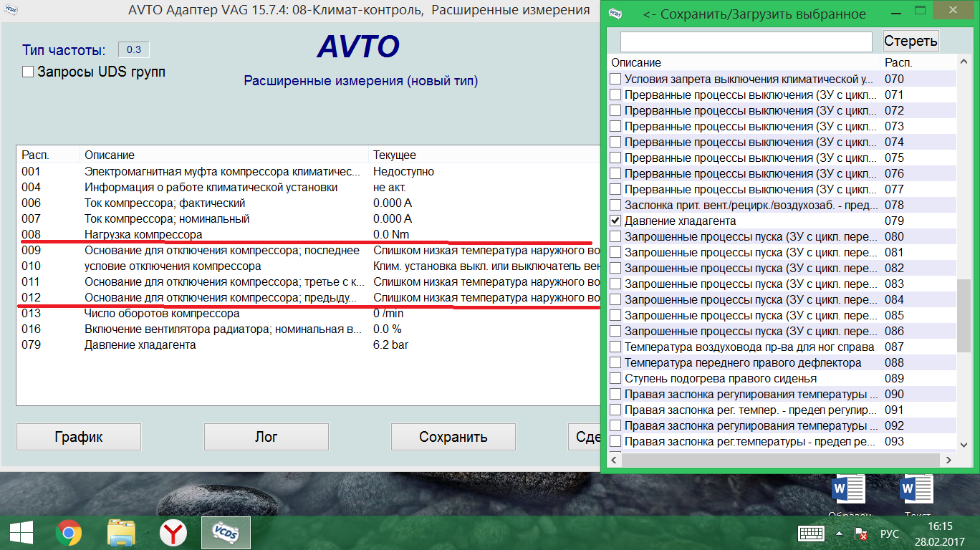Open the on-screen keyboard tray icon

click(x=812, y=534)
